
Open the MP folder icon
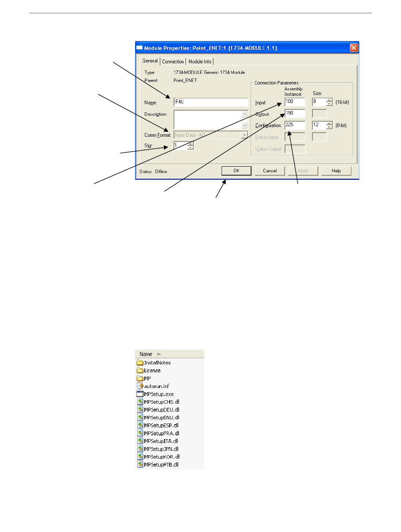coord(140,378)
